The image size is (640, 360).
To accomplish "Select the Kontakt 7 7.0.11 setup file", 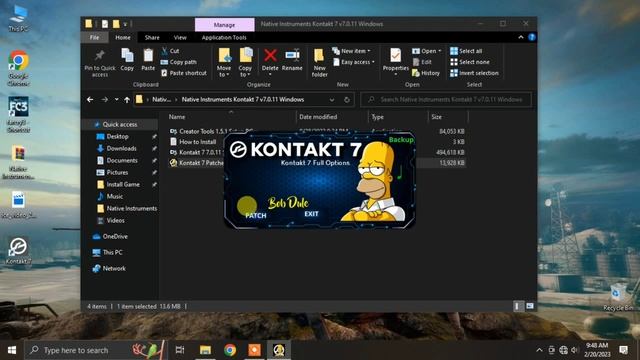I will point(197,152).
